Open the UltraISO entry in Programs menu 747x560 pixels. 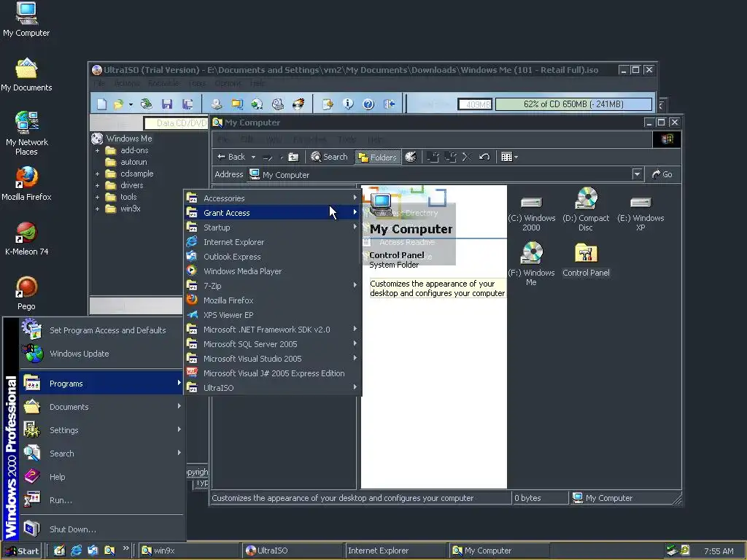pos(273,388)
